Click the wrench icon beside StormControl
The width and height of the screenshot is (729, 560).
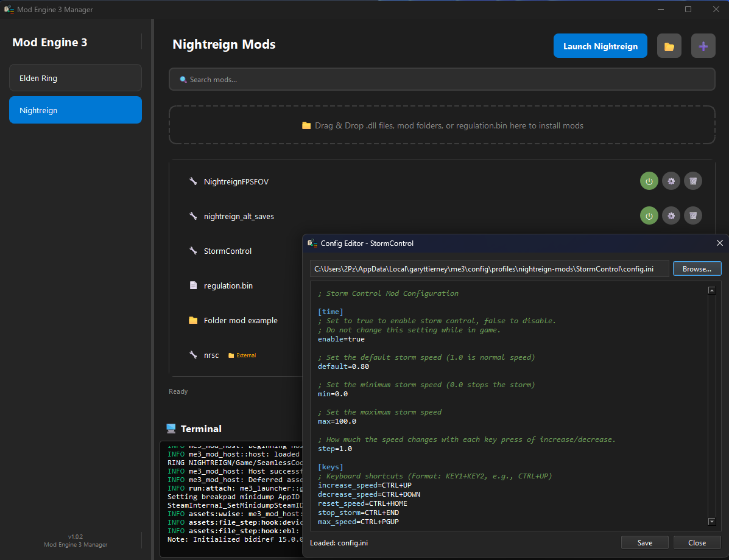pyautogui.click(x=193, y=251)
